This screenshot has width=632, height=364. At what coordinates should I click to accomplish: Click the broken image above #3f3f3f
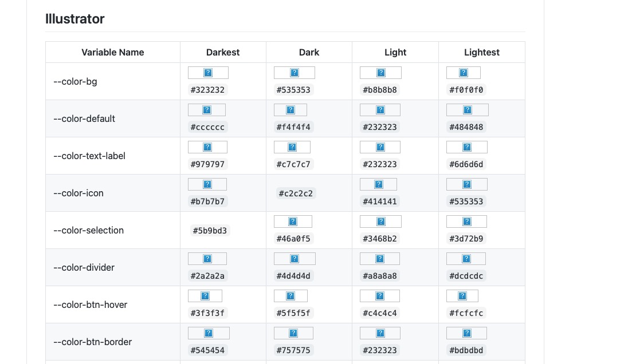point(205,296)
